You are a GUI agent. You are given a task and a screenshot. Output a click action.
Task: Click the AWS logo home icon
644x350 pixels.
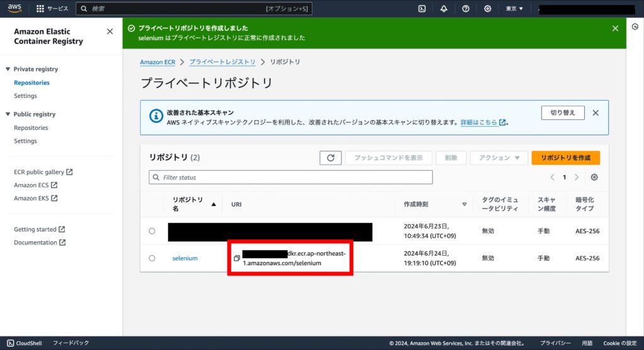(x=14, y=8)
